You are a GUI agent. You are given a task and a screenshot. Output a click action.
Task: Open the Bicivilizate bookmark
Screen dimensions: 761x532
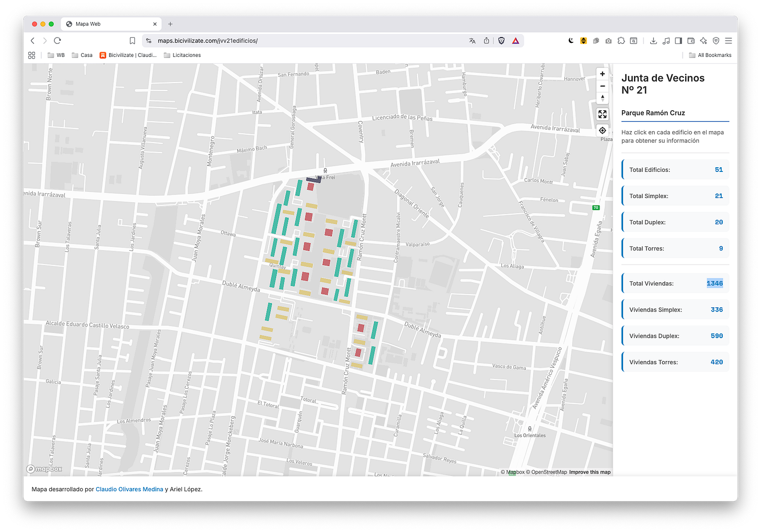(128, 55)
